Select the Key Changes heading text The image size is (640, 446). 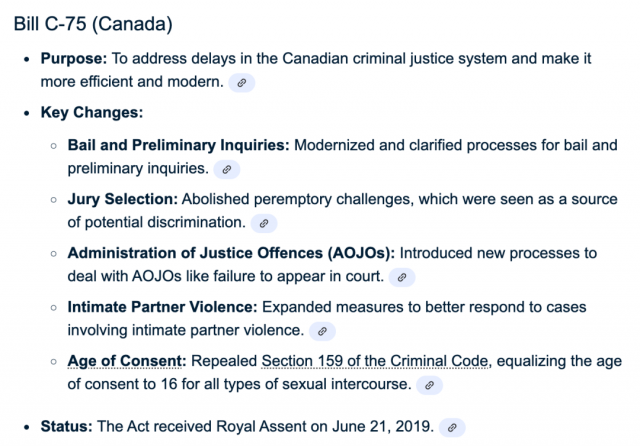pyautogui.click(x=92, y=112)
